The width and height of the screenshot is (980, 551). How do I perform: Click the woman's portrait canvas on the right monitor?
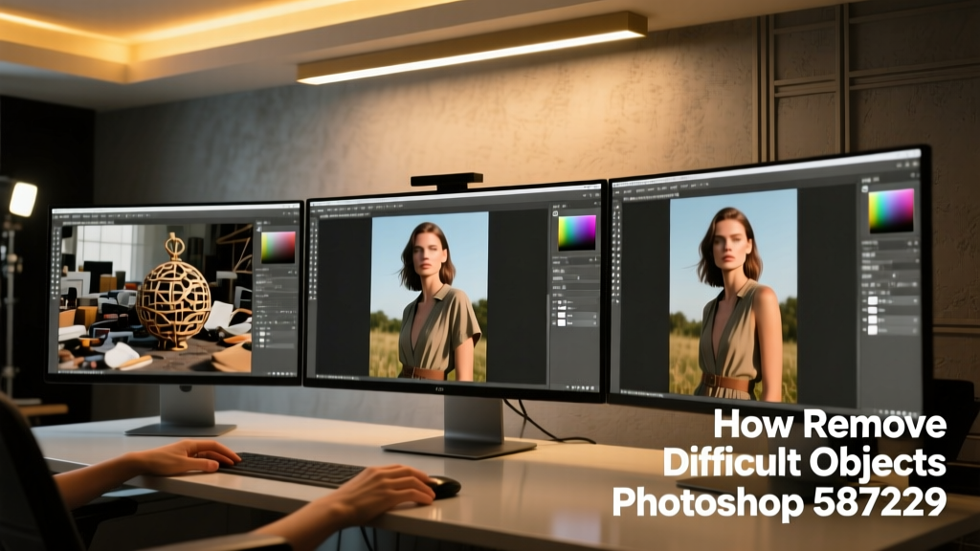click(733, 297)
